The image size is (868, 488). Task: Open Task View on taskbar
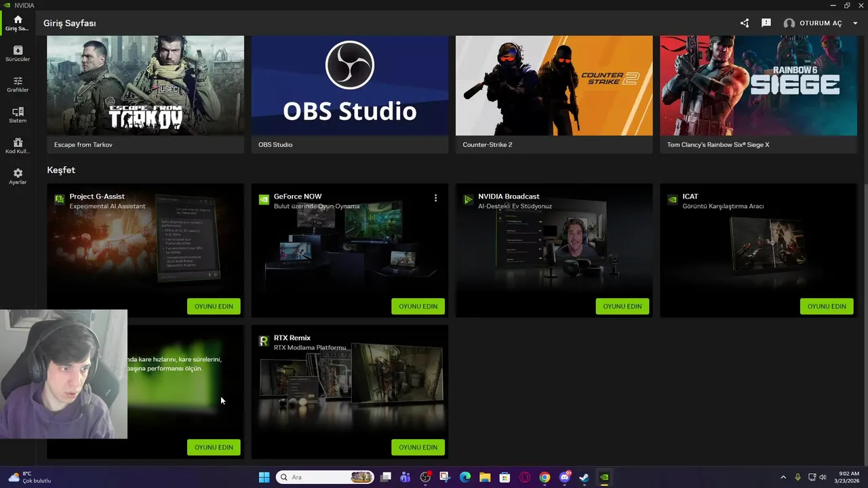point(386,477)
